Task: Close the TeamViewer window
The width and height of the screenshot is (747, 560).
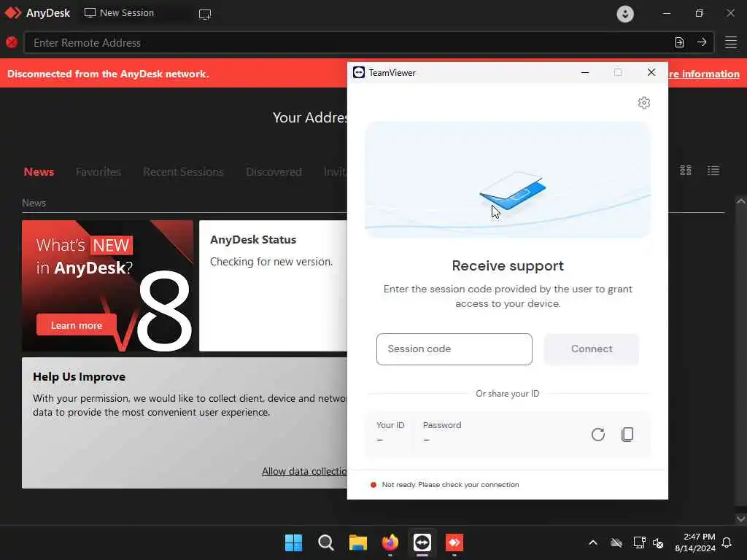Action: pyautogui.click(x=651, y=72)
